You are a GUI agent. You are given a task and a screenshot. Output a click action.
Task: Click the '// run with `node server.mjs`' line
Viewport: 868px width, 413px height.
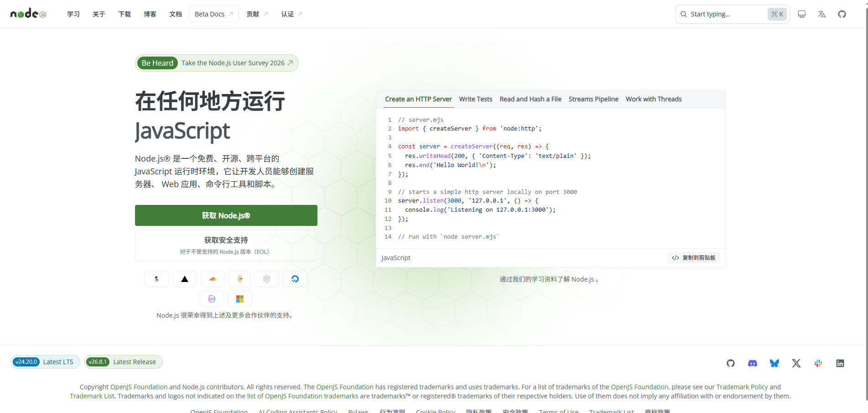point(448,237)
